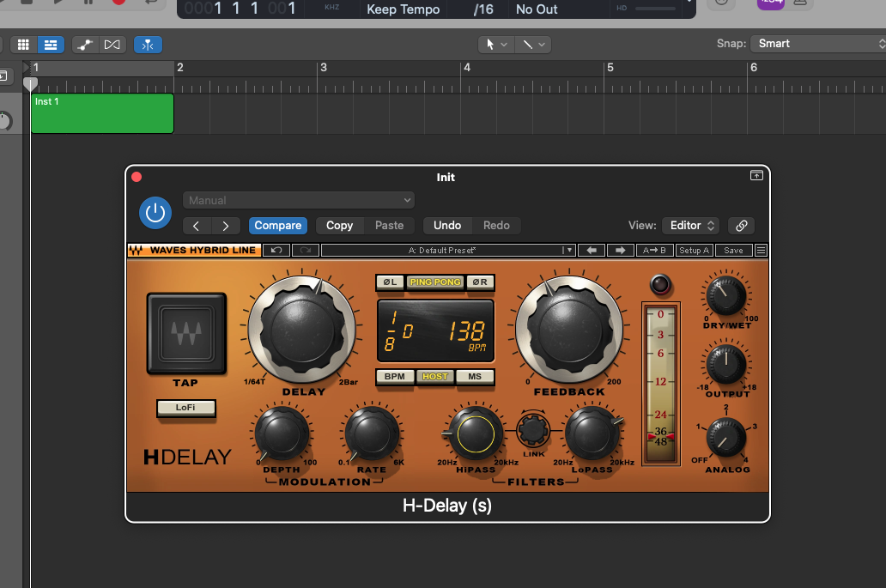886x588 pixels.
Task: Select the track list view icon
Action: (51, 45)
